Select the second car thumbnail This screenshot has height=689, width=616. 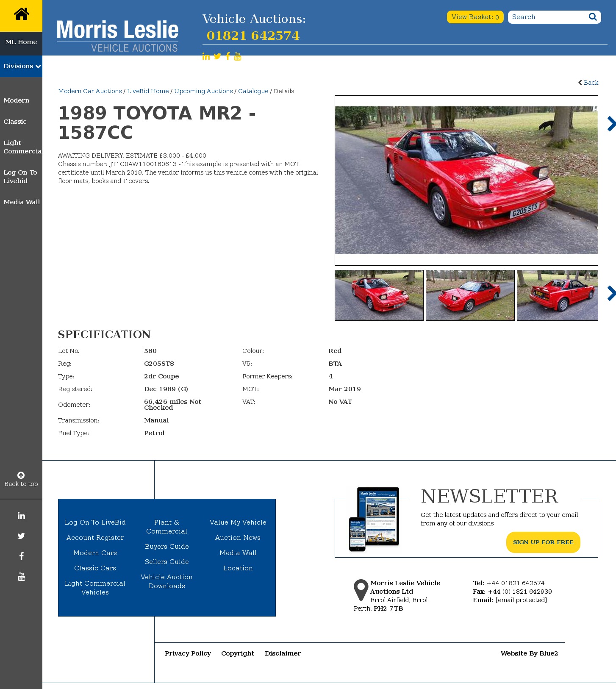(x=470, y=295)
